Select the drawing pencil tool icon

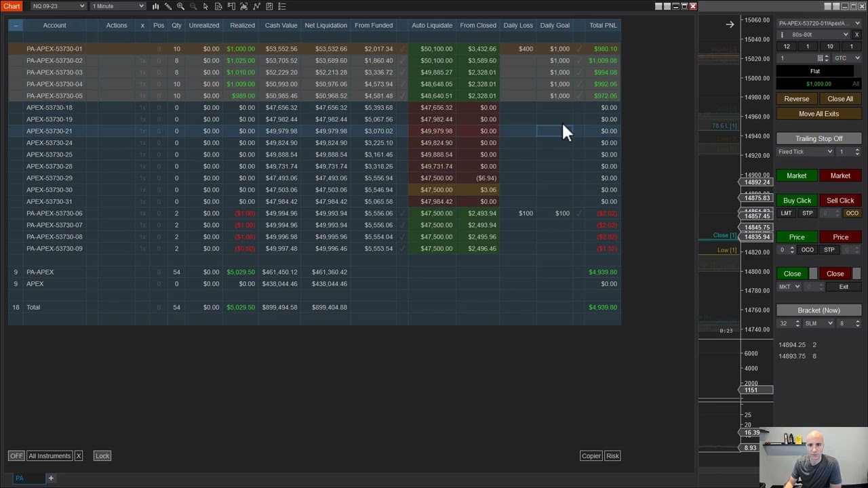pyautogui.click(x=168, y=6)
